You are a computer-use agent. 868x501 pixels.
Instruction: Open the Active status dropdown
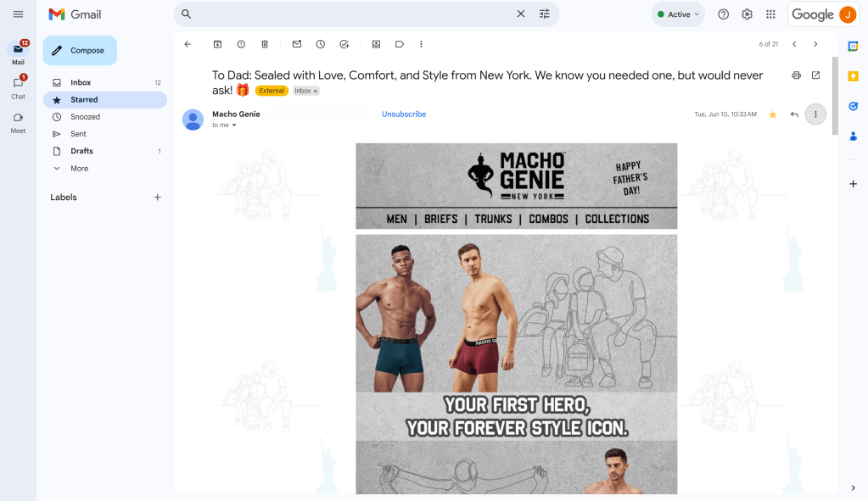click(x=679, y=14)
